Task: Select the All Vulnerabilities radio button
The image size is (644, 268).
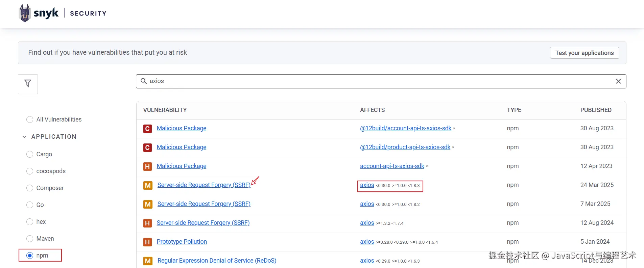Action: (x=30, y=119)
